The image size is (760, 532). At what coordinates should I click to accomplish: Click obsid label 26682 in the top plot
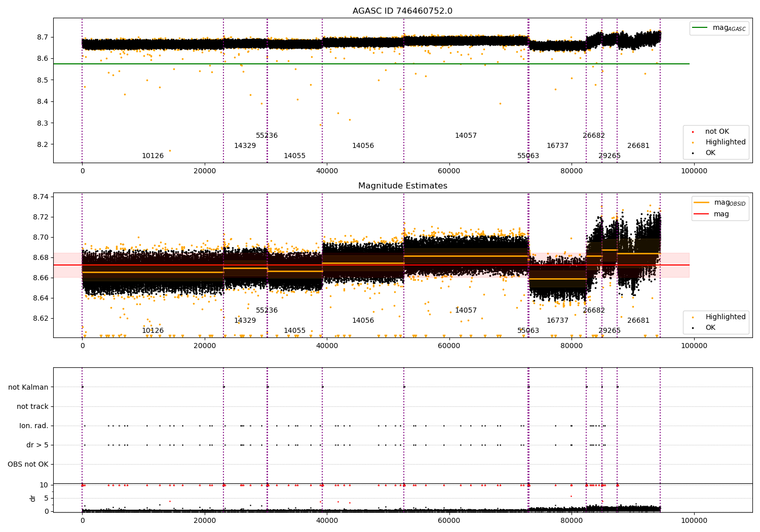tap(594, 136)
